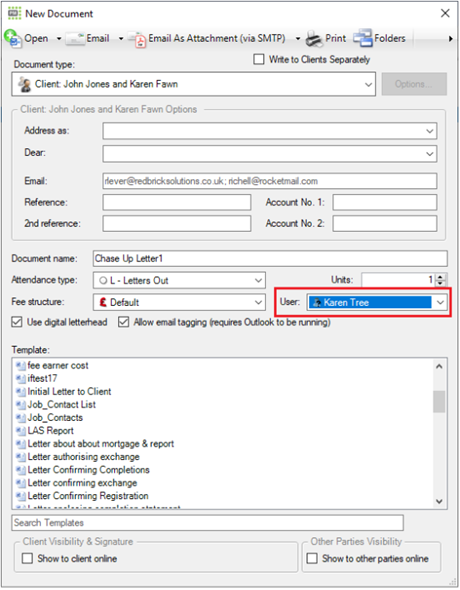The image size is (460, 590).
Task: Click the icon beside Letter confirming exchange
Action: (21, 483)
